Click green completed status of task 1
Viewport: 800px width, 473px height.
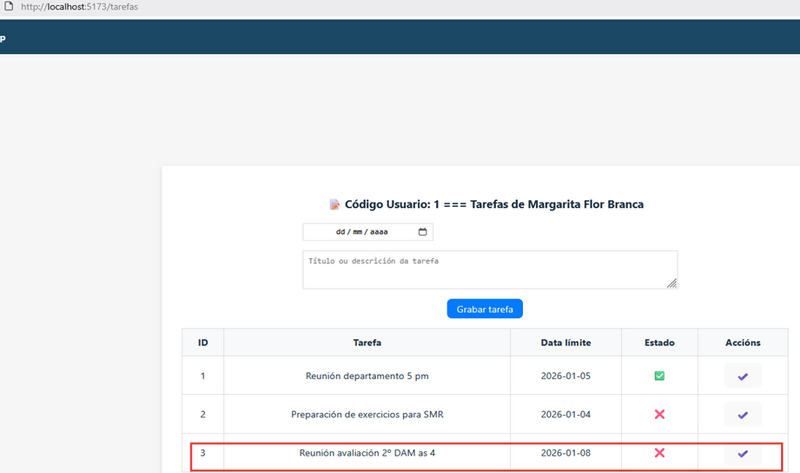(659, 376)
